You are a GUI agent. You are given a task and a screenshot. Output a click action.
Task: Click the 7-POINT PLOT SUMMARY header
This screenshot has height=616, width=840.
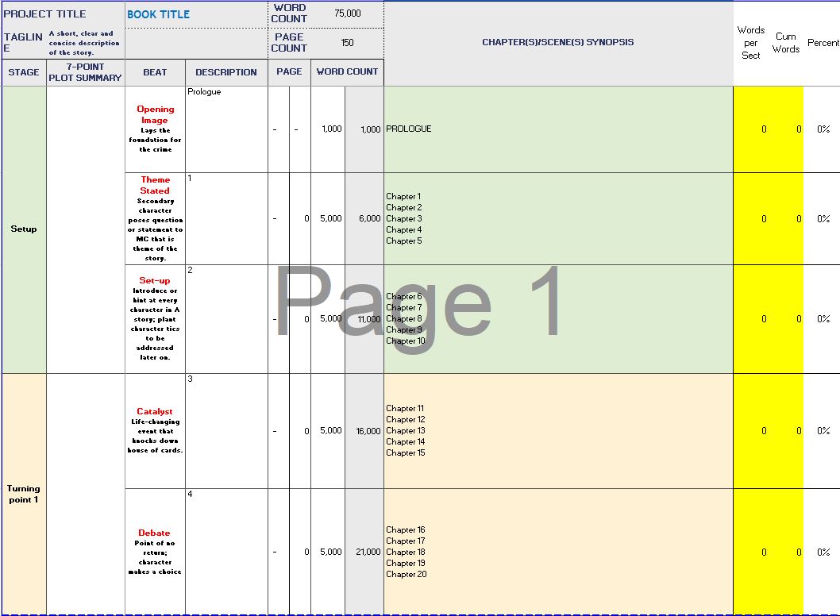[x=85, y=72]
